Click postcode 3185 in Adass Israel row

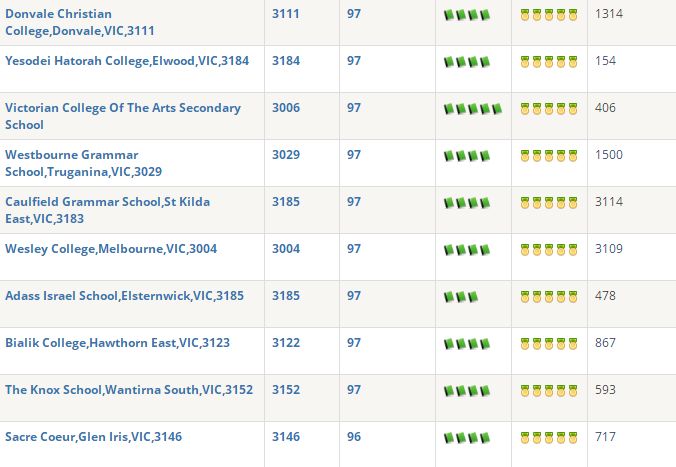tap(286, 296)
